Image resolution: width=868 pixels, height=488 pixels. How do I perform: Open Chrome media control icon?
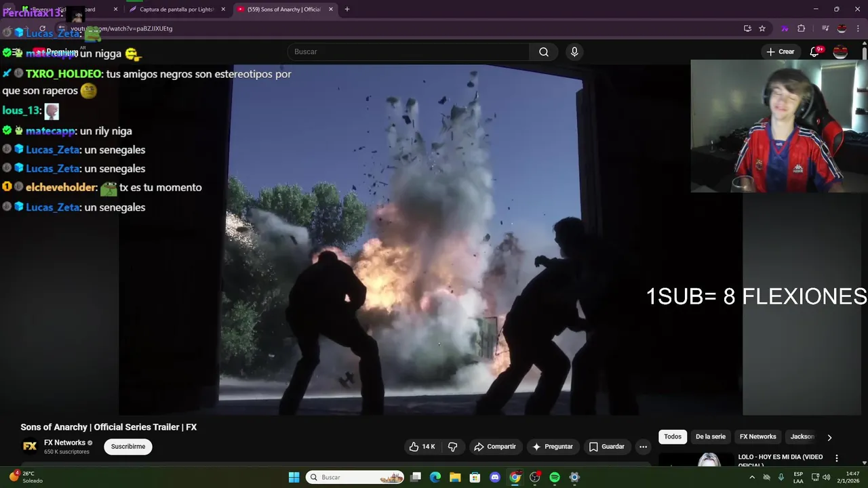coord(825,28)
